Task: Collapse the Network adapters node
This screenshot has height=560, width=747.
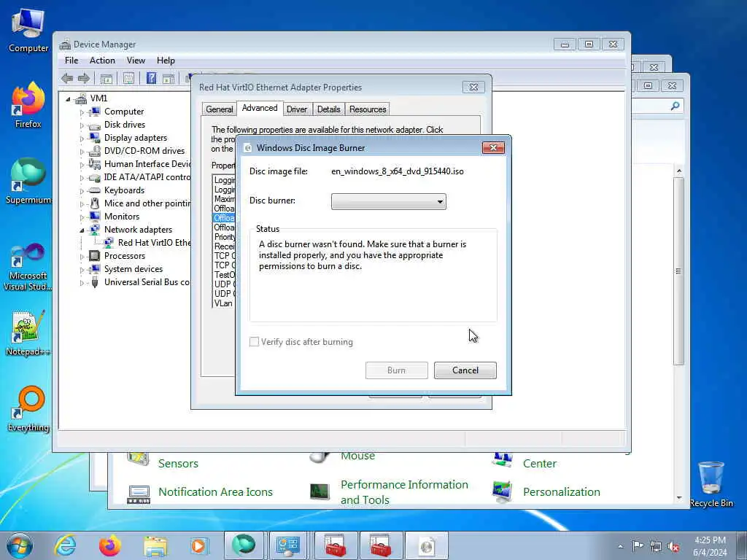Action: tap(82, 230)
